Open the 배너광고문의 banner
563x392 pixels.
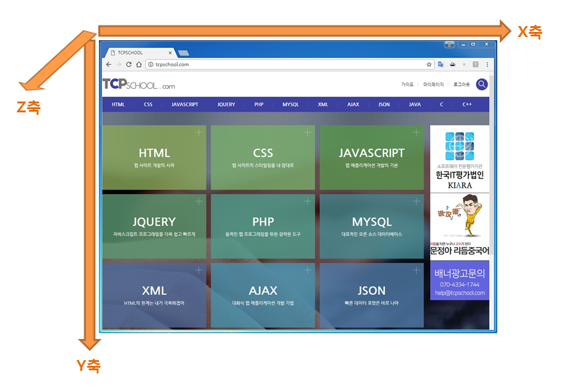click(x=460, y=281)
